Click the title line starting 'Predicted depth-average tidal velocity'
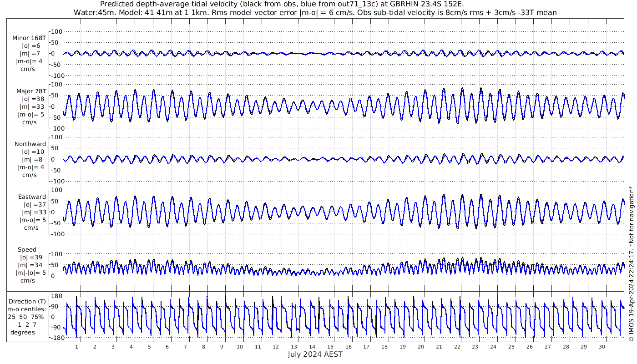 [282, 4]
